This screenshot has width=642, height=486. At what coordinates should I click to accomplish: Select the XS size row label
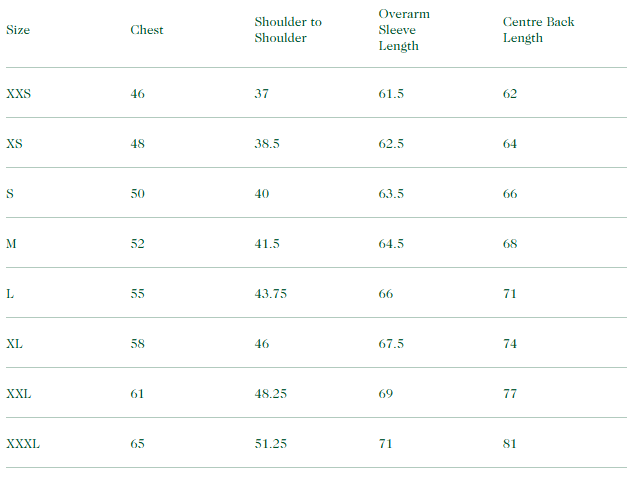pos(14,144)
